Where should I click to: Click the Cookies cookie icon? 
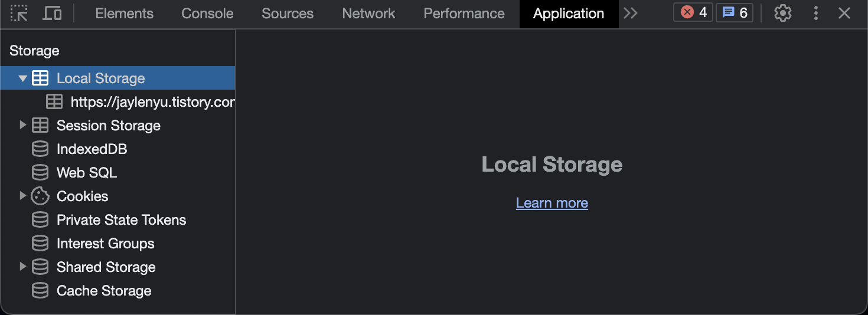click(x=40, y=196)
